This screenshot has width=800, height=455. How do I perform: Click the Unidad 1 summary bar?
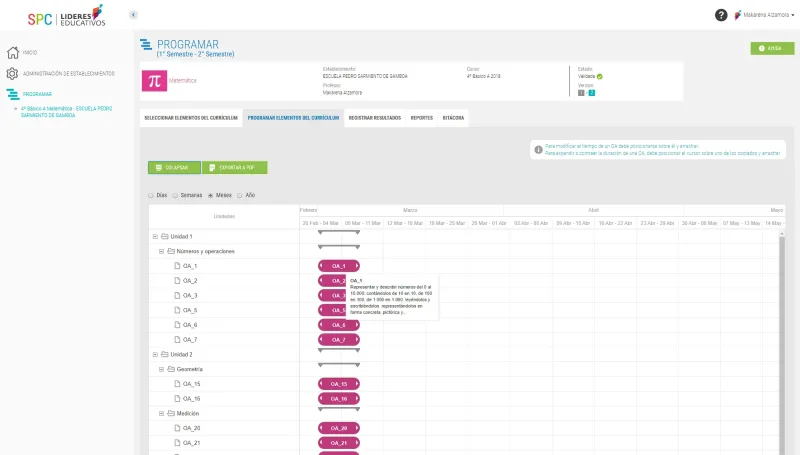[339, 232]
